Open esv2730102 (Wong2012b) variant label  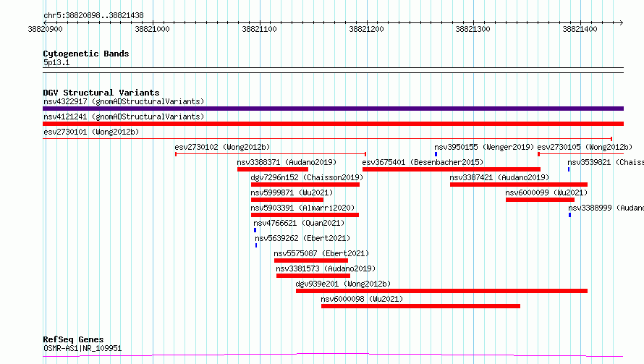(222, 147)
